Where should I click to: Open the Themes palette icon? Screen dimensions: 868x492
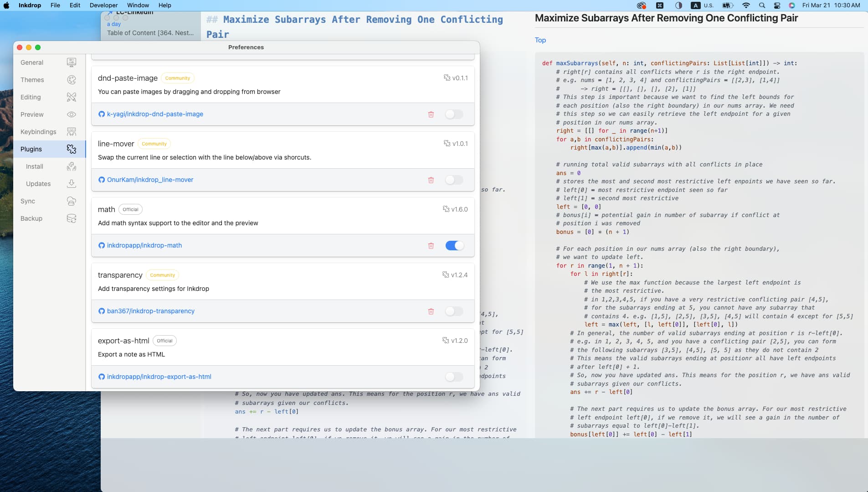point(72,80)
